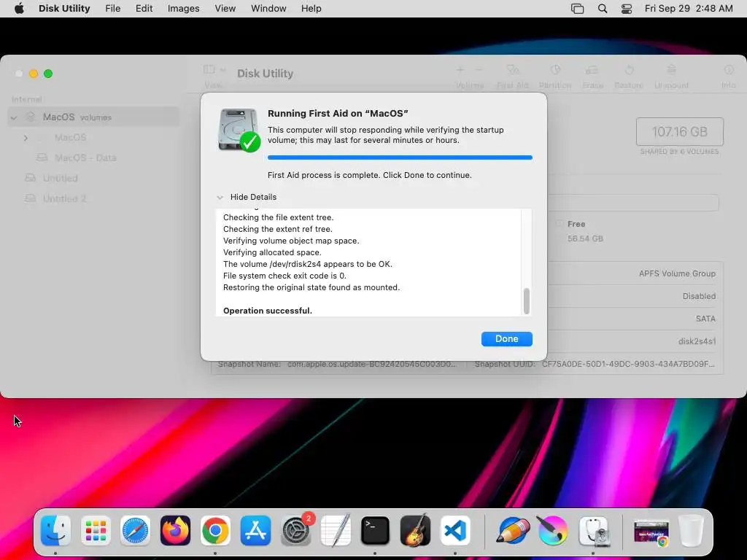Select the MacOS volumes group row
The image size is (747, 560).
click(x=94, y=117)
